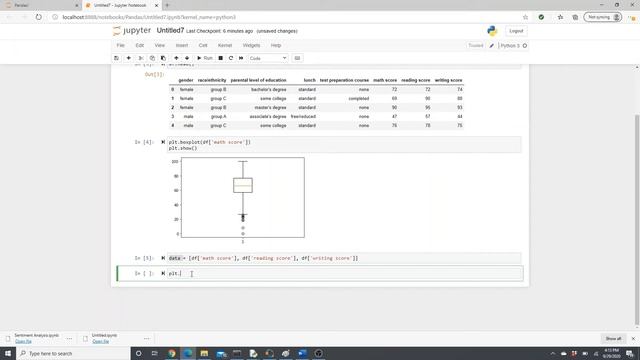Save notebook with the floppy disk icon
This screenshot has width=640, height=360.
117,58
